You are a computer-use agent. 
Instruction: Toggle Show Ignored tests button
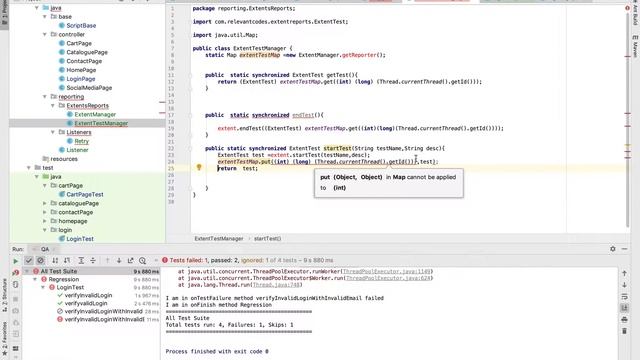click(x=40, y=260)
